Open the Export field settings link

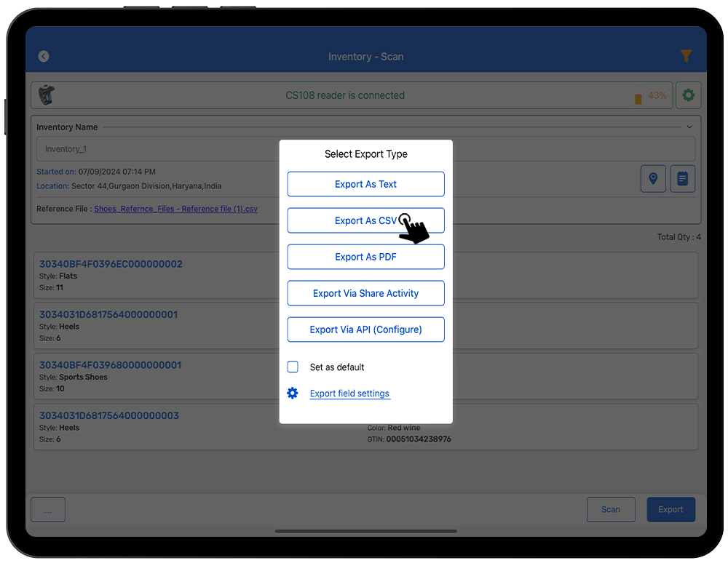pyautogui.click(x=349, y=394)
